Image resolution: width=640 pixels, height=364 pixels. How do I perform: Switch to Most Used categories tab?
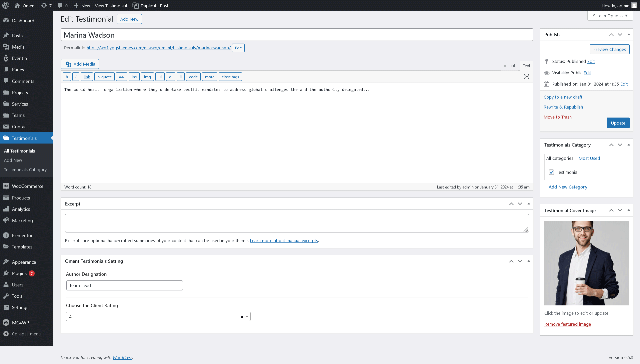coord(589,158)
